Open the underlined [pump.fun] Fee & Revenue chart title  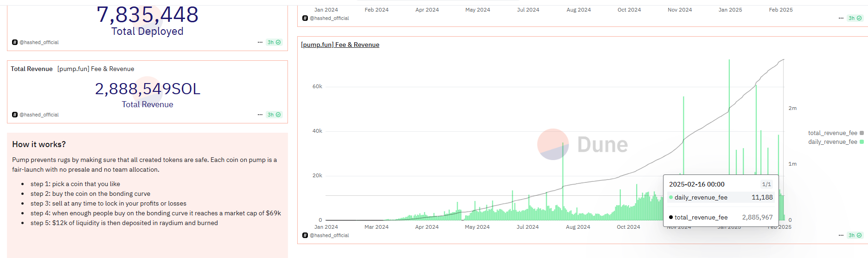click(340, 45)
